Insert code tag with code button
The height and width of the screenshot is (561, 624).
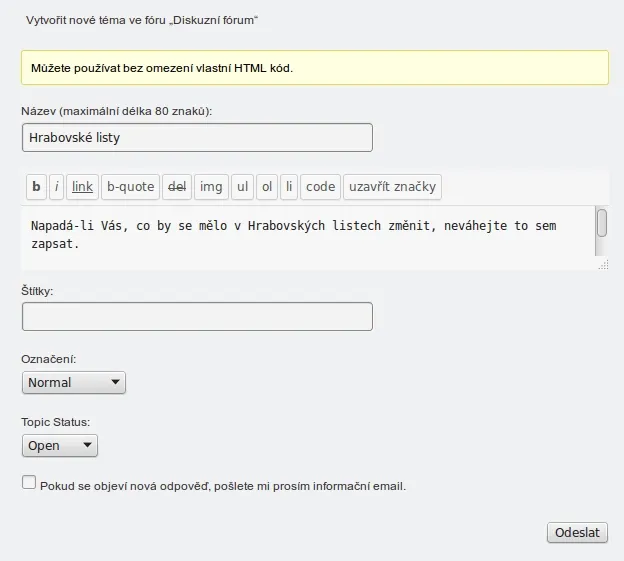tap(321, 187)
